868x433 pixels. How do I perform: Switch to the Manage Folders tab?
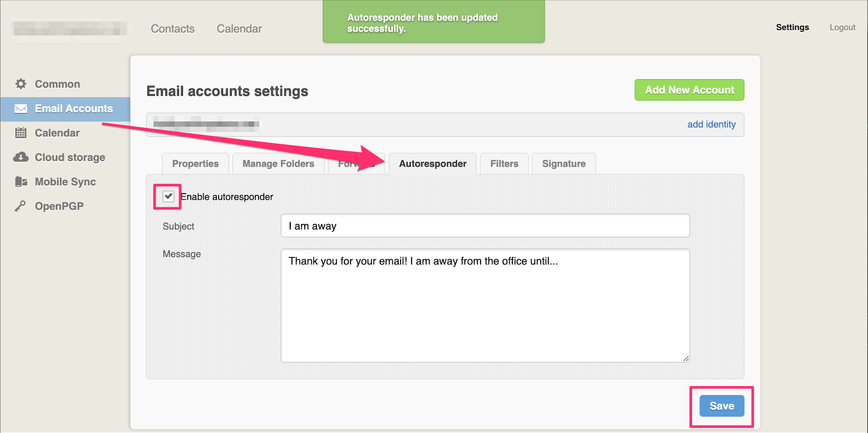point(278,164)
